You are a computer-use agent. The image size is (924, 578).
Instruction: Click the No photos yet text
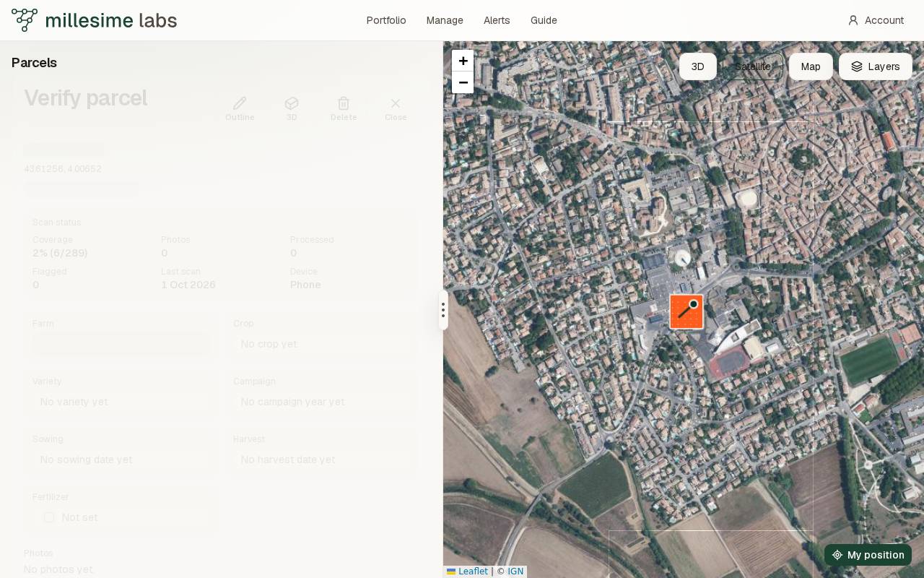58,569
